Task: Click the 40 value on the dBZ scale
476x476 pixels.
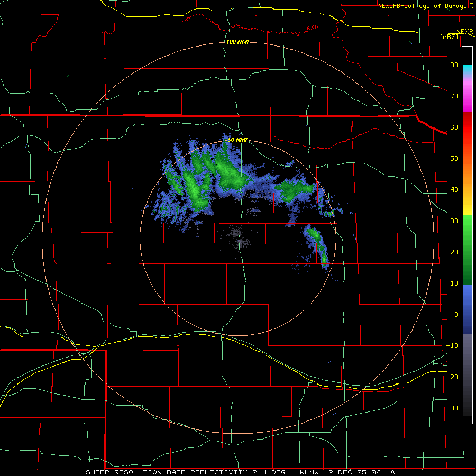Action: (454, 190)
